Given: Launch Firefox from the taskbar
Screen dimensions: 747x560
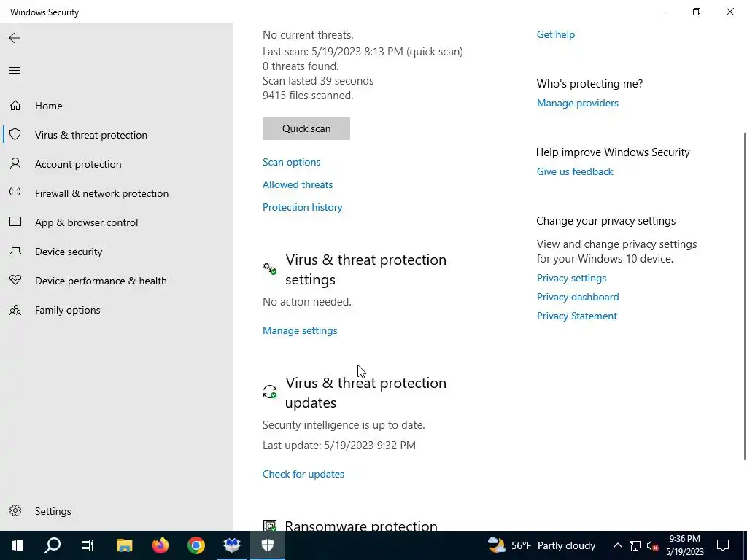Looking at the screenshot, I should click(160, 545).
